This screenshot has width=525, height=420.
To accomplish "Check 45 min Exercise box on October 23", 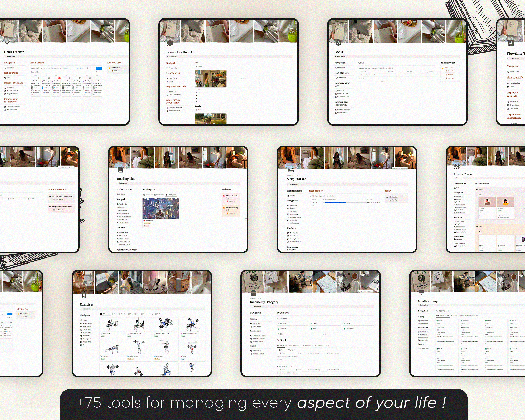I will pyautogui.click(x=32, y=86).
